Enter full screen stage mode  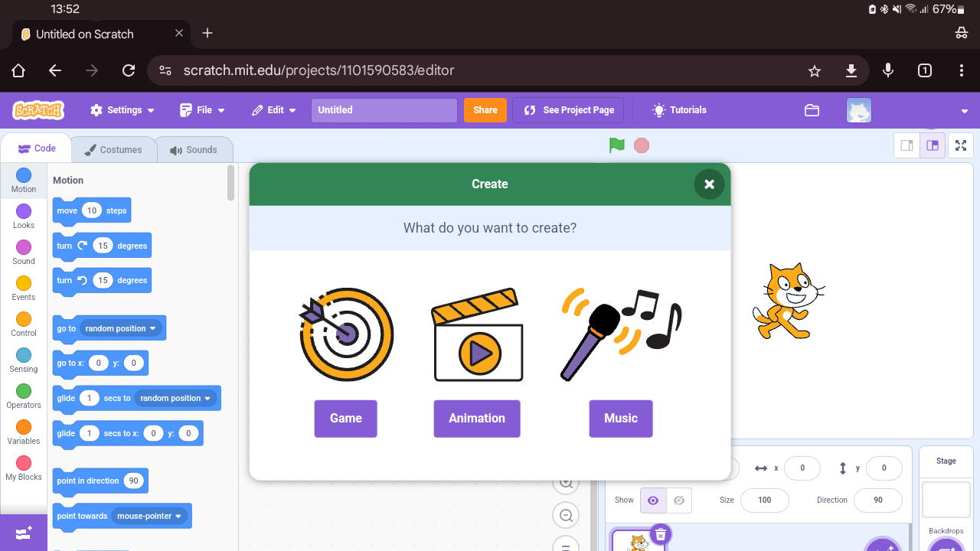961,145
